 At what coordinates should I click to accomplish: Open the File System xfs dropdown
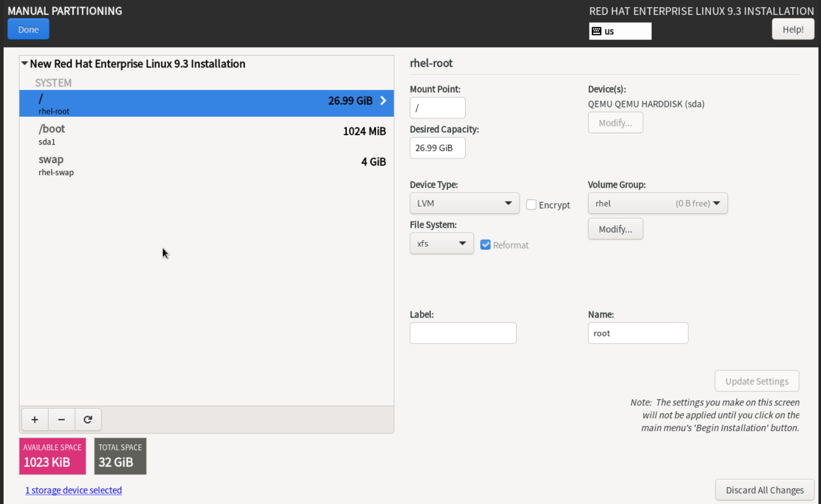[x=441, y=243]
